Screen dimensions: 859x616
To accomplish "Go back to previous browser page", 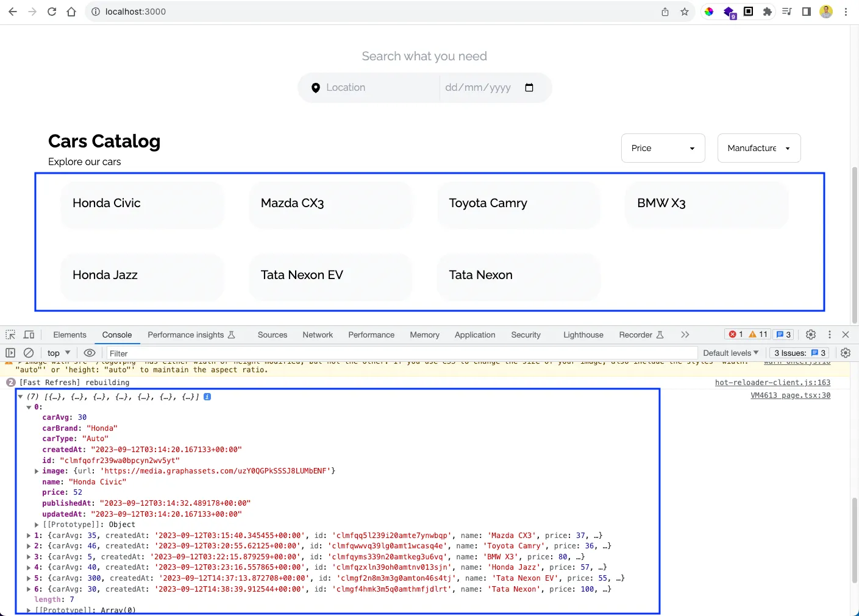I will pos(13,12).
